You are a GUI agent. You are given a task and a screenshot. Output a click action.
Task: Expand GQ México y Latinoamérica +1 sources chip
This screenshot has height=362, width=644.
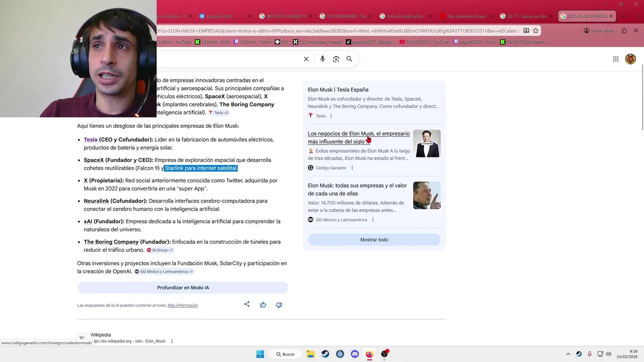tap(164, 271)
